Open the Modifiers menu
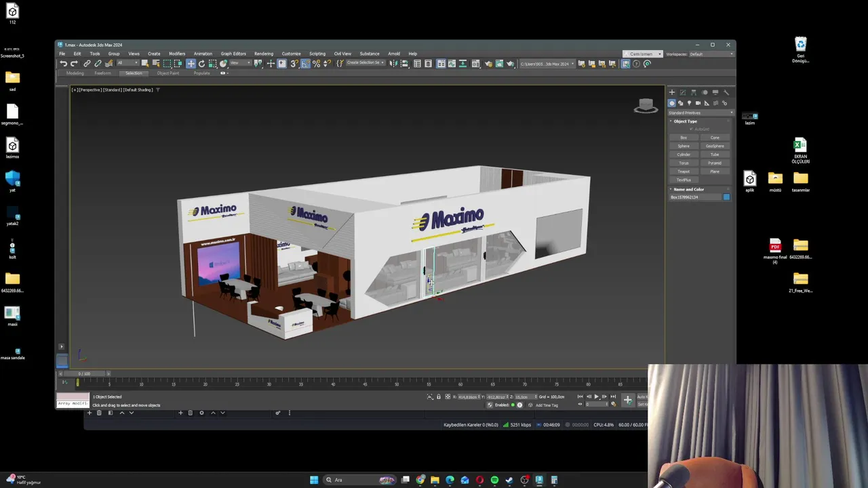The height and width of the screenshot is (488, 868). click(x=177, y=54)
